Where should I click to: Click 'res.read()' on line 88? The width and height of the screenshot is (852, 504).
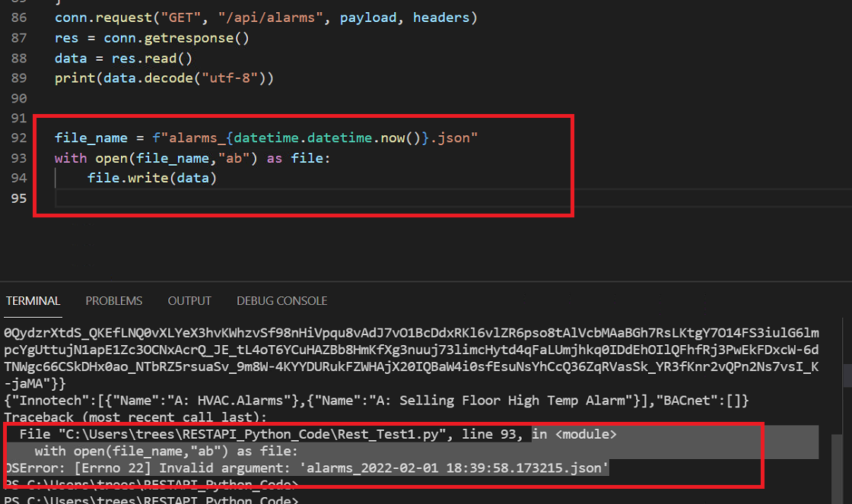pos(152,59)
